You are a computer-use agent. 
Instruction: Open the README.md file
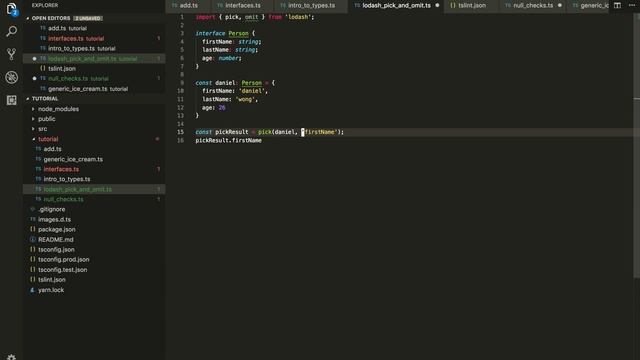coord(56,240)
